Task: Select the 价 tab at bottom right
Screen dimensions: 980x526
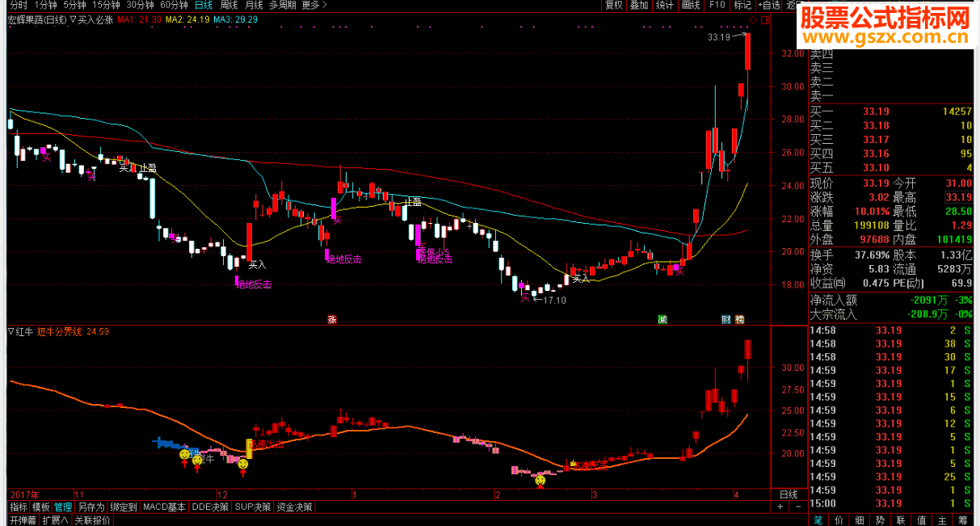Action: click(x=839, y=520)
